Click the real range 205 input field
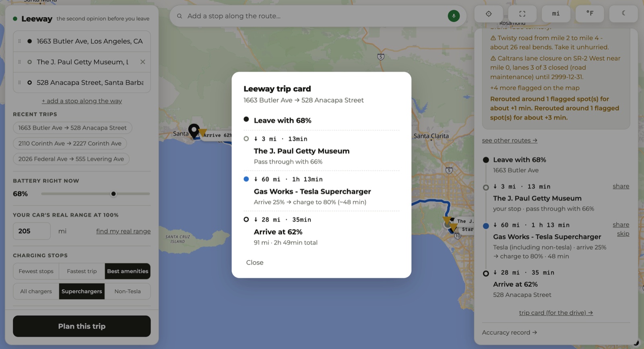Viewport: 644px width, 349px height. coord(32,231)
